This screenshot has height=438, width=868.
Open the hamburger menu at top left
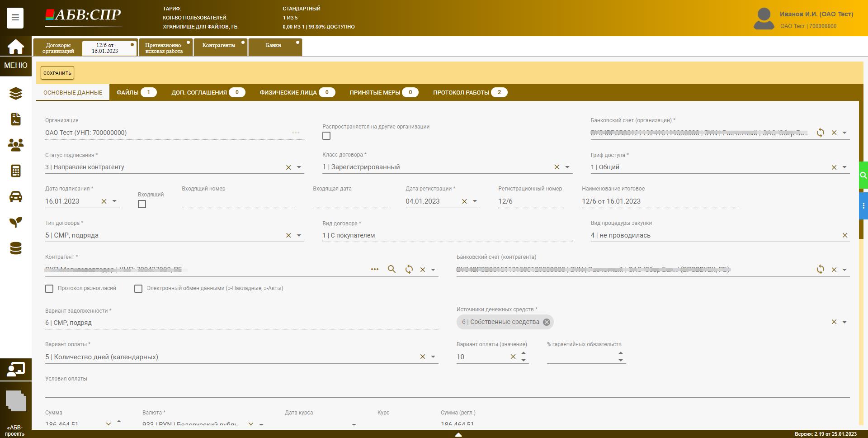pos(15,18)
